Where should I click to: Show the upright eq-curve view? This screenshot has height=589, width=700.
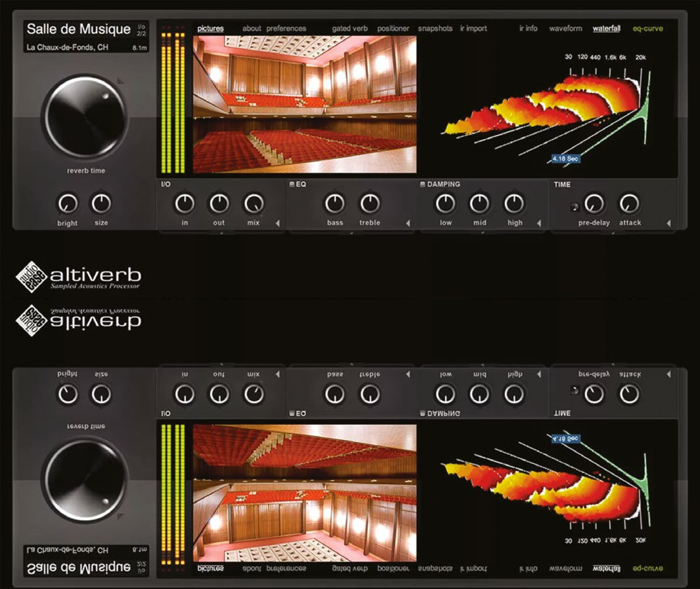(x=647, y=29)
